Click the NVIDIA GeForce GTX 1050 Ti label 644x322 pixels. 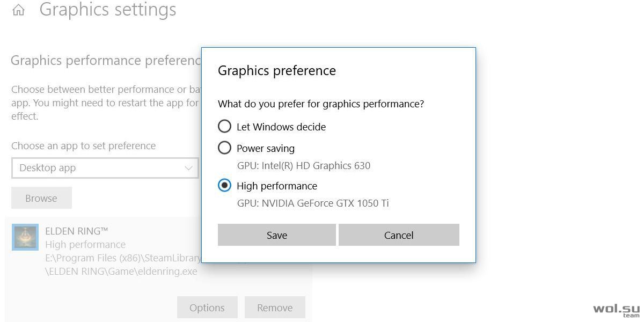[x=313, y=203]
